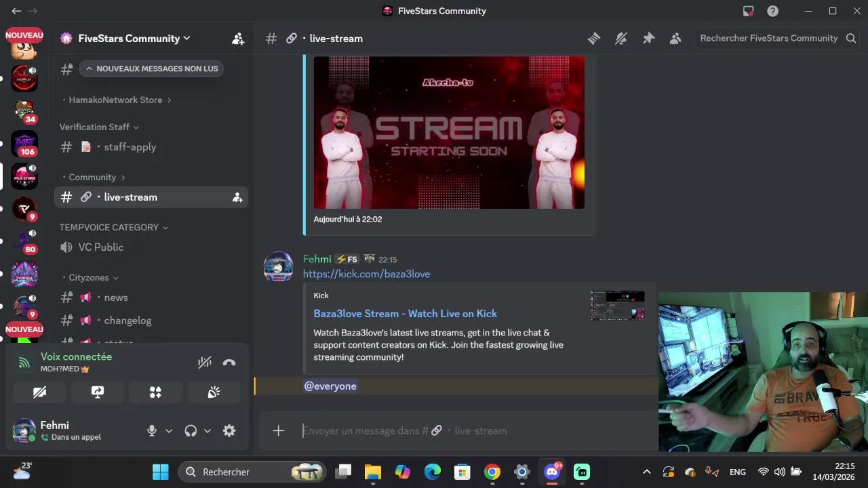Jump to NOUVEAUX MESSAGES NON LUS
This screenshot has height=488, width=868.
151,68
